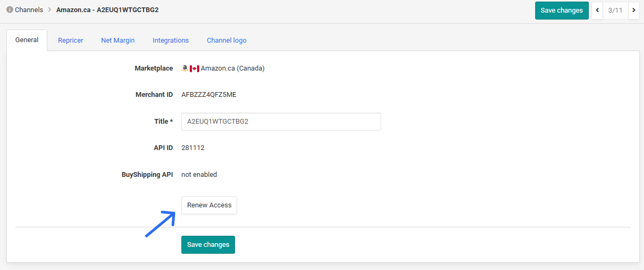Click the info icon beside Channels

click(9, 10)
